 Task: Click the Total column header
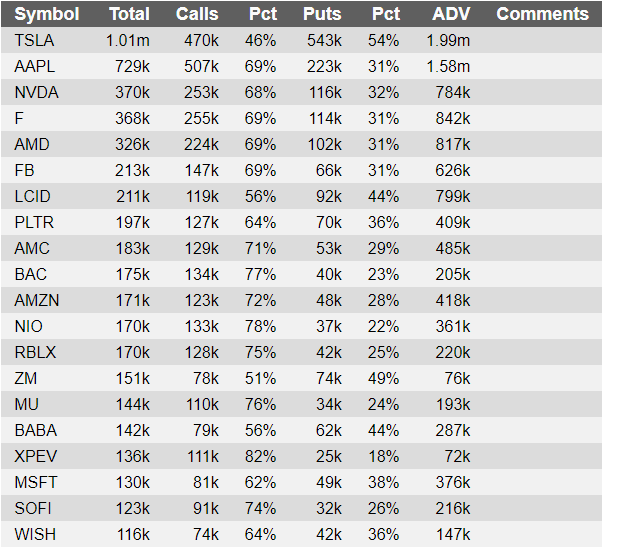(129, 14)
